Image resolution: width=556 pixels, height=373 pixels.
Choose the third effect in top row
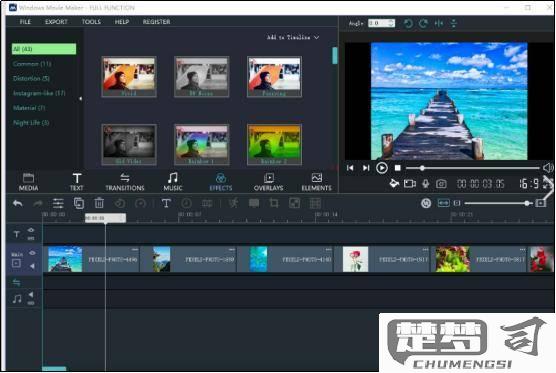click(x=274, y=77)
